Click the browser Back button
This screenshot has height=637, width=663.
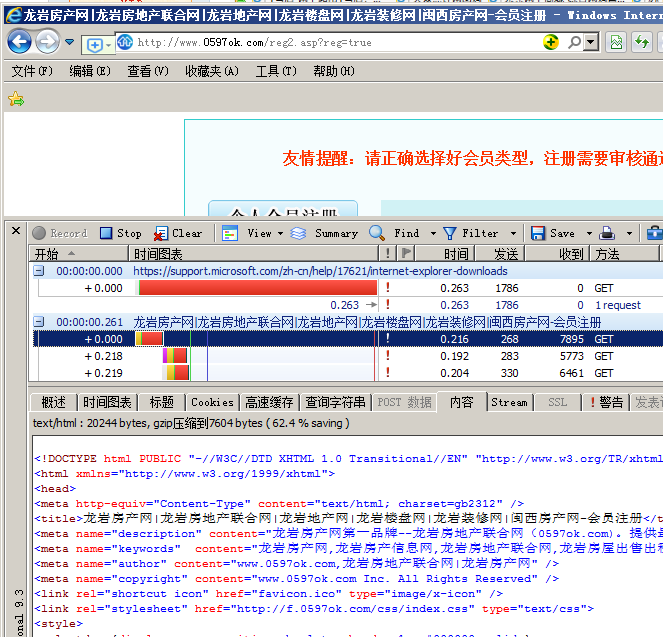tap(19, 42)
